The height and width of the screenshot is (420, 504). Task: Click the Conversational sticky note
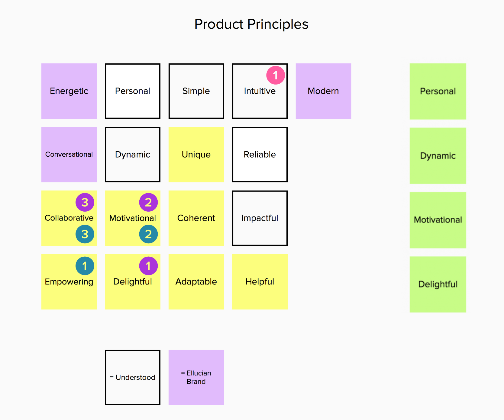69,155
